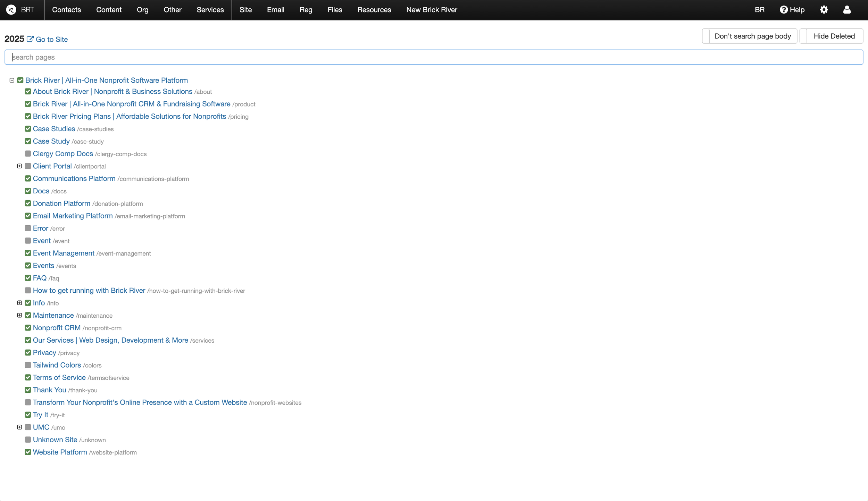Open the Services menu
The height and width of the screenshot is (501, 868).
tap(210, 10)
